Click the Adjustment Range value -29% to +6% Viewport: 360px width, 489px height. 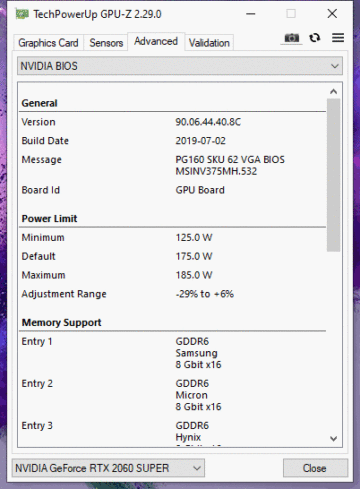pyautogui.click(x=204, y=294)
